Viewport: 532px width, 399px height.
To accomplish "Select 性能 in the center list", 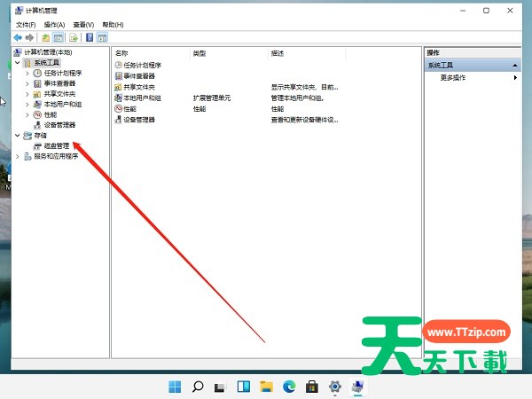I will 130,108.
